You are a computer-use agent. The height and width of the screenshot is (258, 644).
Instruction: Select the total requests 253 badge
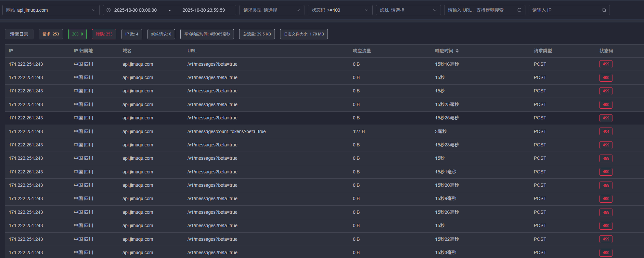pyautogui.click(x=51, y=34)
